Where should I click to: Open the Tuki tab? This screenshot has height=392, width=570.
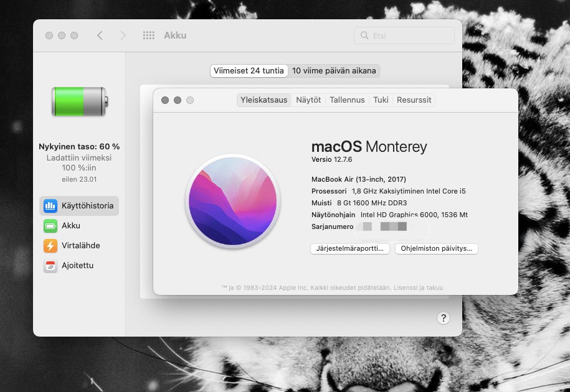(381, 100)
